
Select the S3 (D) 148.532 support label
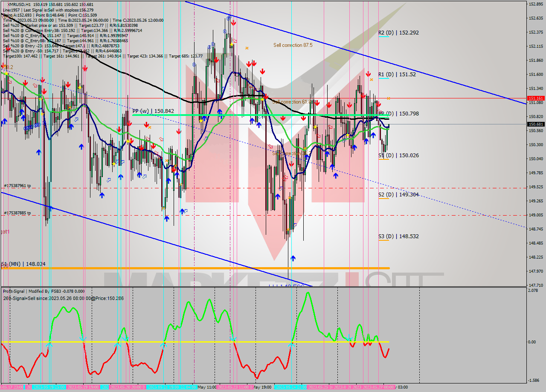pyautogui.click(x=398, y=236)
